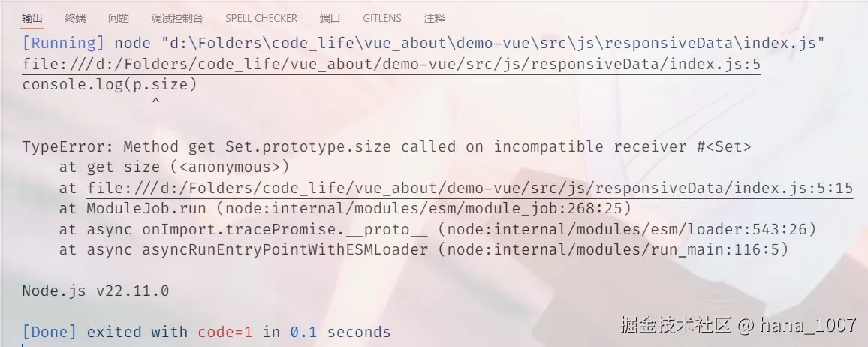The width and height of the screenshot is (868, 347).
Task: Click the 掘金技术社区 @ hana_1007 watermark
Action: [737, 325]
